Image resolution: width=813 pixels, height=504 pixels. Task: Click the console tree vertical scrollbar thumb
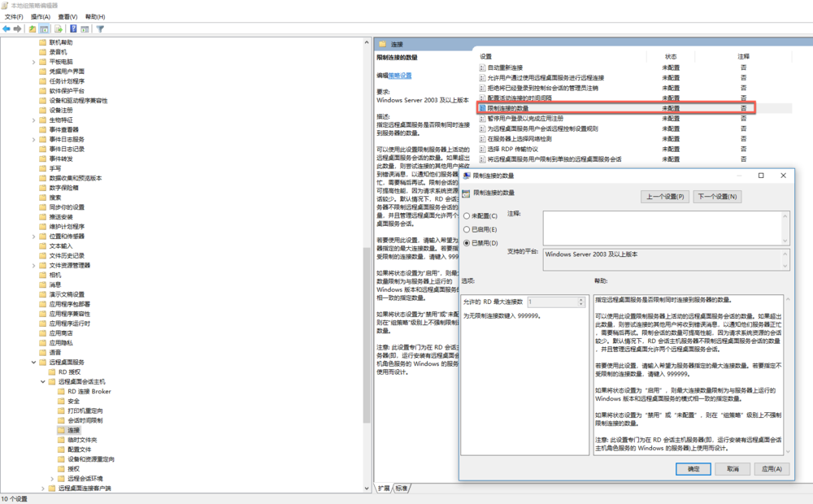(367, 334)
